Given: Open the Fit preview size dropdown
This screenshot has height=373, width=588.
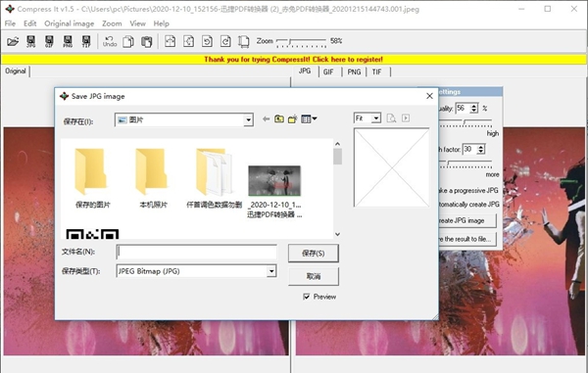Looking at the screenshot, I should click(x=376, y=118).
